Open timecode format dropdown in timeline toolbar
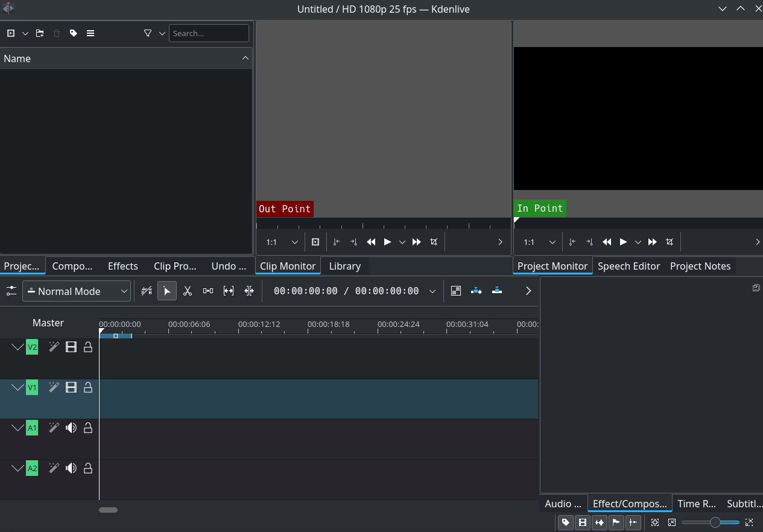This screenshot has width=763, height=532. (432, 291)
